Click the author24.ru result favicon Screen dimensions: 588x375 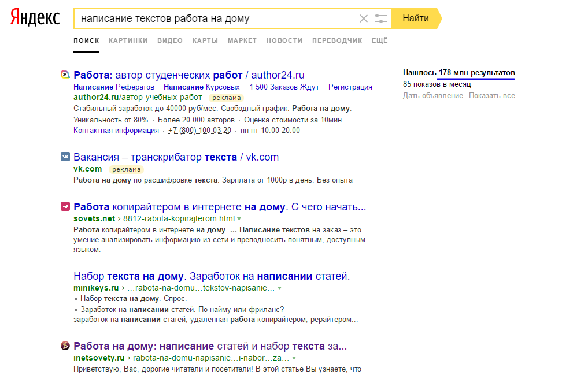point(64,75)
